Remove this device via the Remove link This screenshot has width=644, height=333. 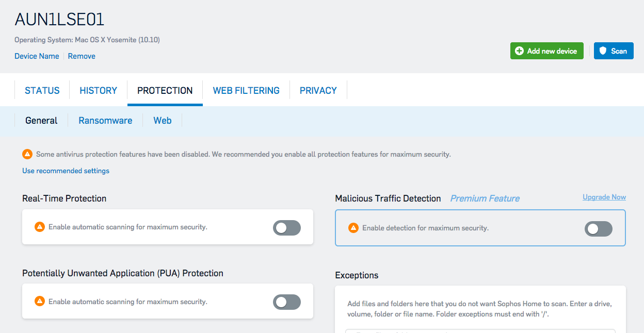81,56
